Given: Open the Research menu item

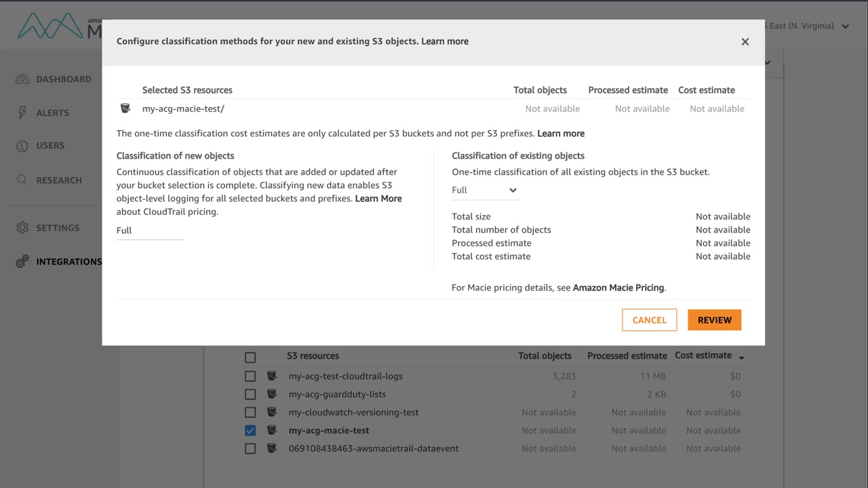Looking at the screenshot, I should coord(59,180).
